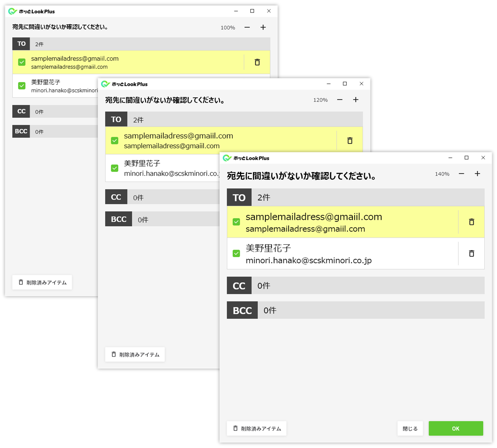497x448 pixels.
Task: Delete samplemailadress entry in 140% window
Action: (471, 222)
